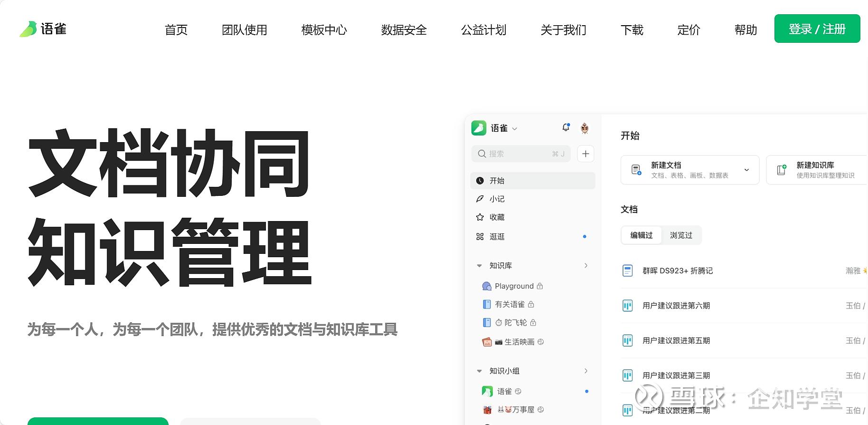The width and height of the screenshot is (868, 425).
Task: Click the user avatar icon
Action: click(585, 128)
